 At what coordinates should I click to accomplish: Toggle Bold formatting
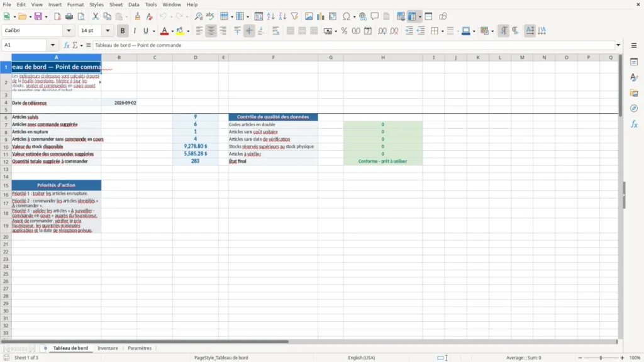pyautogui.click(x=123, y=31)
